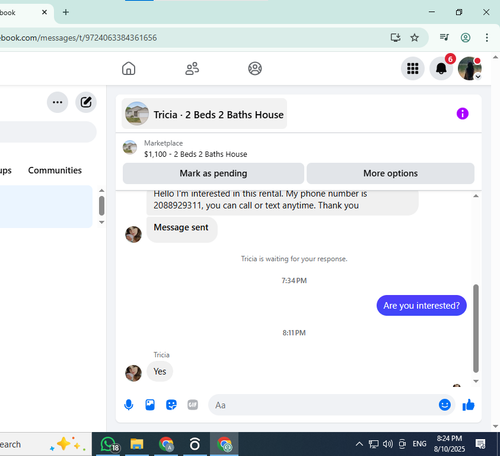Open the $1,100 Marketplace listing link
Screen dimensions: 500x456
196,154
